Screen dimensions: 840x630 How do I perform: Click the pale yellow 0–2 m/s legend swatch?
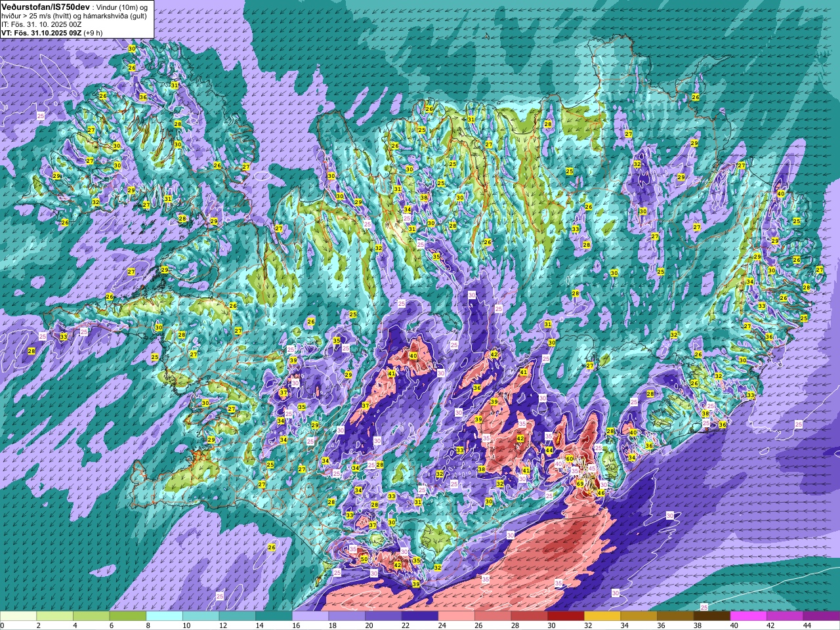(18, 616)
